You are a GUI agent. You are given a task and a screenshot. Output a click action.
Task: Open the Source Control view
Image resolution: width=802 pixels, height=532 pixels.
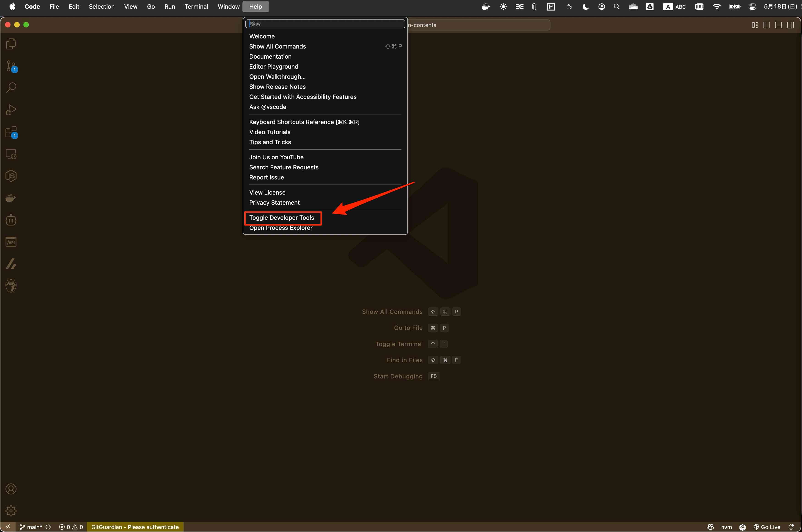tap(11, 66)
